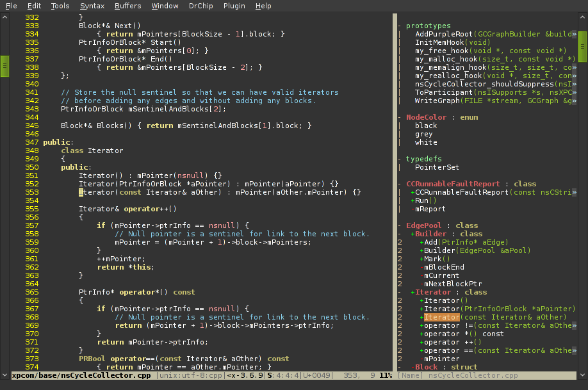Jump to the AddPurpleRoot prototype tag
This screenshot has width=588, height=390.
tap(443, 34)
